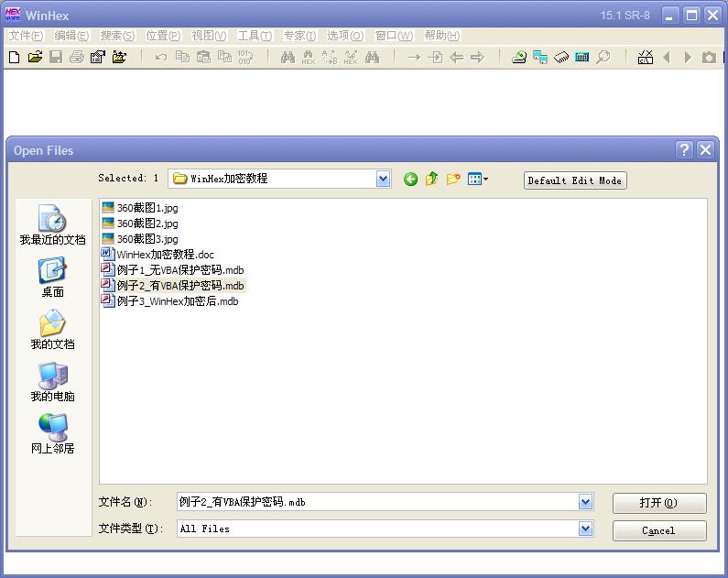Select file 360截图2.jpg

pos(140,224)
